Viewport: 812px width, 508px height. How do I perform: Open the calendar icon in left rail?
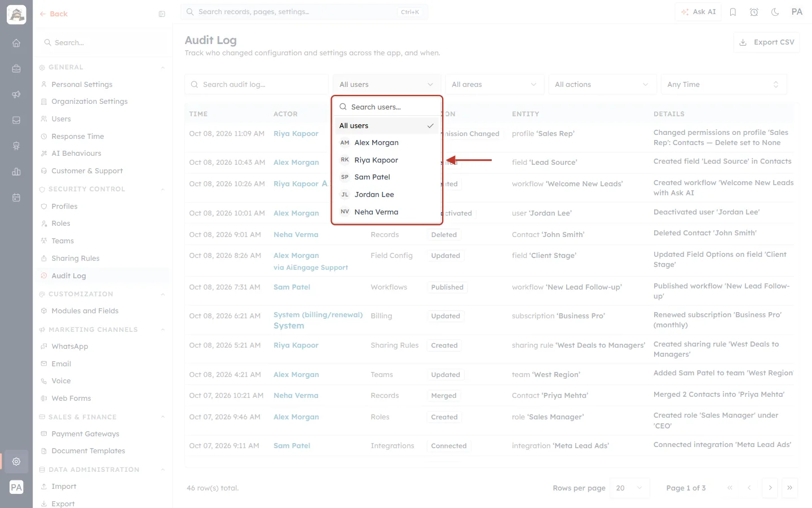[16, 198]
